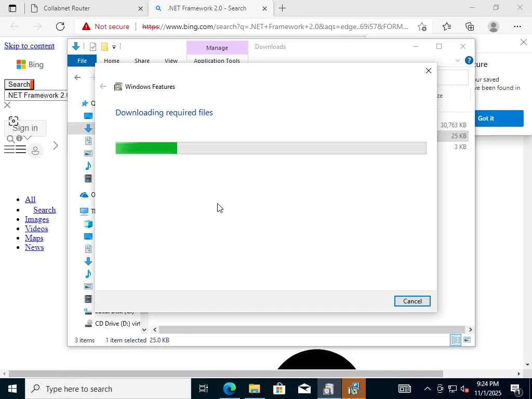Select OneDrive cloud icon in navigation pane
Image resolution: width=532 pixels, height=399 pixels.
84,195
